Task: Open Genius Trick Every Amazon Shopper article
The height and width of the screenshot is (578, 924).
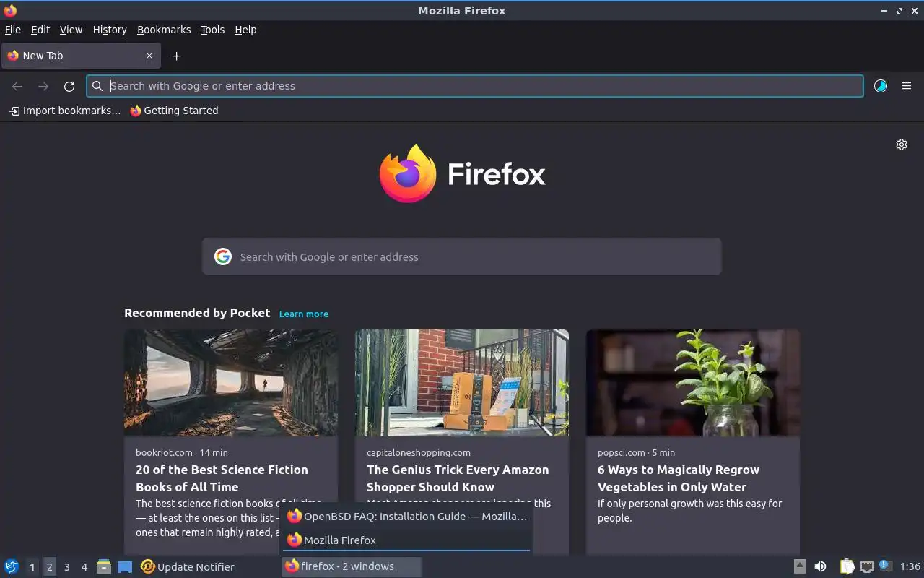Action: [x=458, y=478]
